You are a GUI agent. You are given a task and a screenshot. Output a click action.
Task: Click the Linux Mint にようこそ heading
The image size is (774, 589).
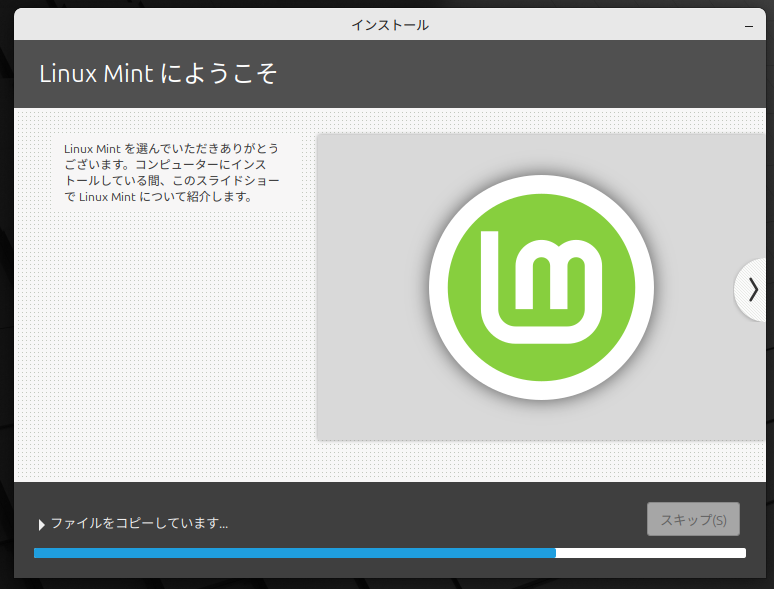(x=157, y=74)
